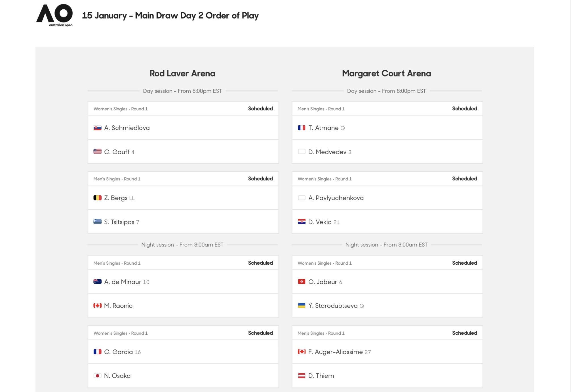Select F. Auger-Aliassime player name
Image resolution: width=571 pixels, height=392 pixels.
click(x=336, y=352)
